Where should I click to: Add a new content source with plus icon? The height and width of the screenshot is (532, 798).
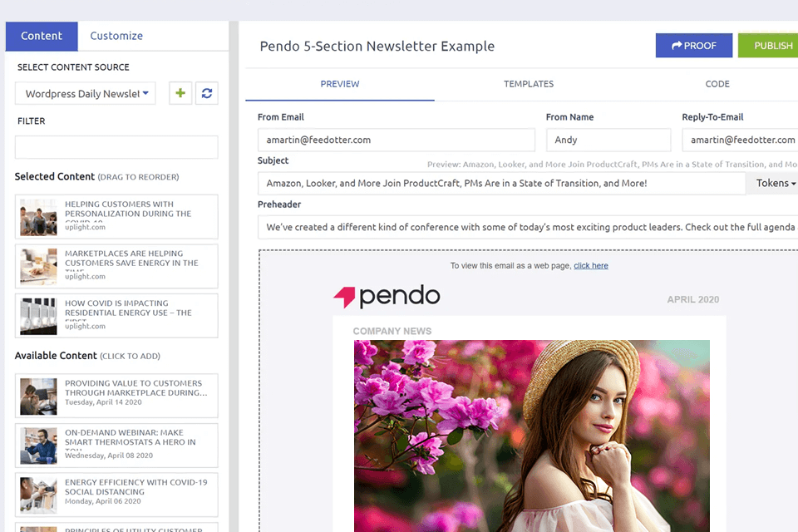point(180,93)
